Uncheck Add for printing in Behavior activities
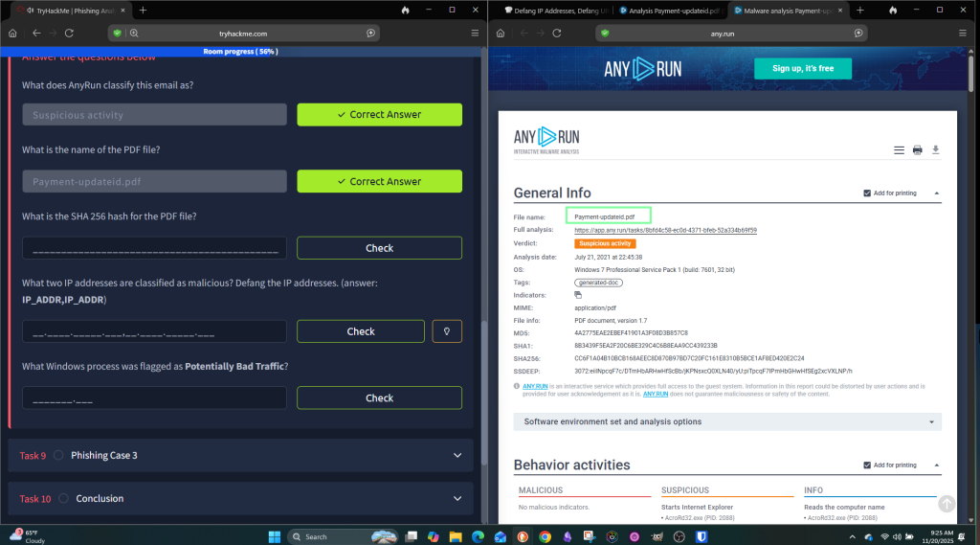The width and height of the screenshot is (980, 545). click(x=867, y=466)
